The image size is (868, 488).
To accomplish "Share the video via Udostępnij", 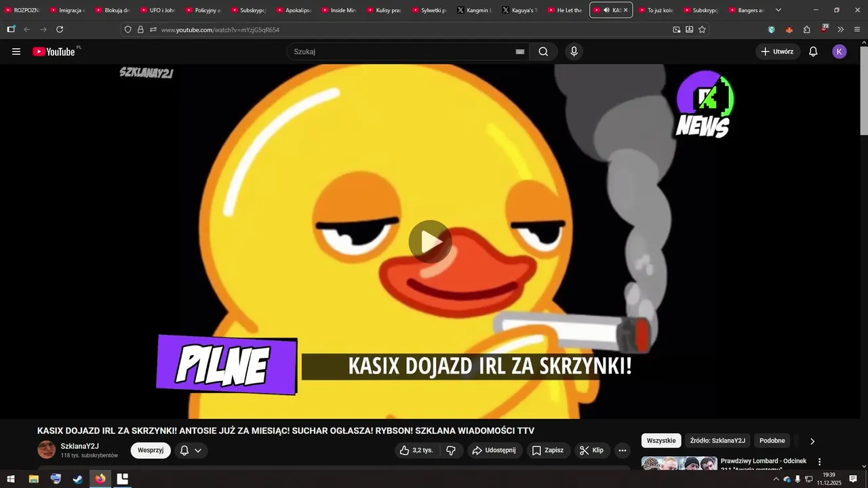I will click(494, 450).
